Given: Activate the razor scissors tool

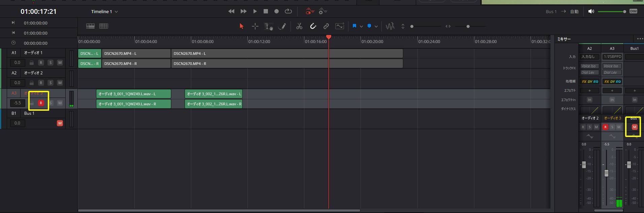Looking at the screenshot, I should (x=299, y=26).
